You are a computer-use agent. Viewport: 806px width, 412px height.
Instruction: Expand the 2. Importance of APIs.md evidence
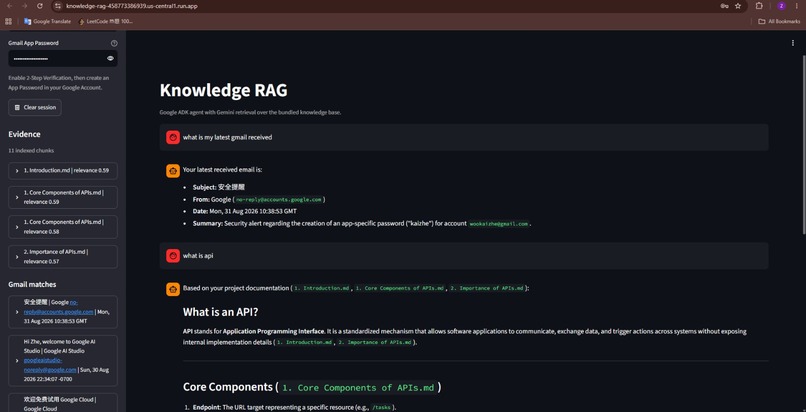pos(63,256)
